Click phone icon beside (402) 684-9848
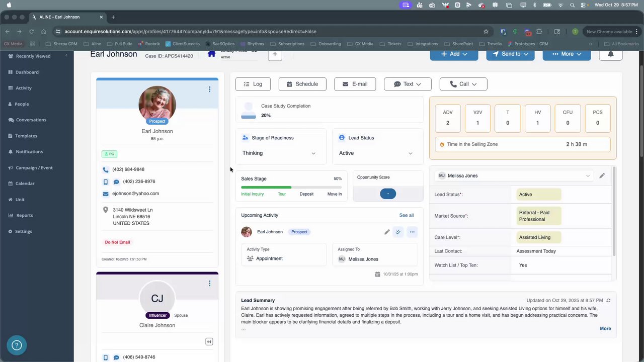 [106, 170]
